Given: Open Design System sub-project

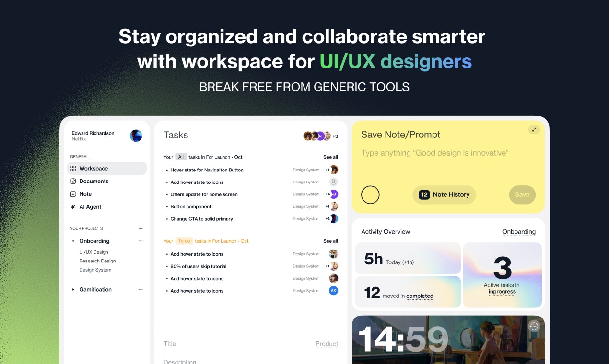Looking at the screenshot, I should (95, 270).
